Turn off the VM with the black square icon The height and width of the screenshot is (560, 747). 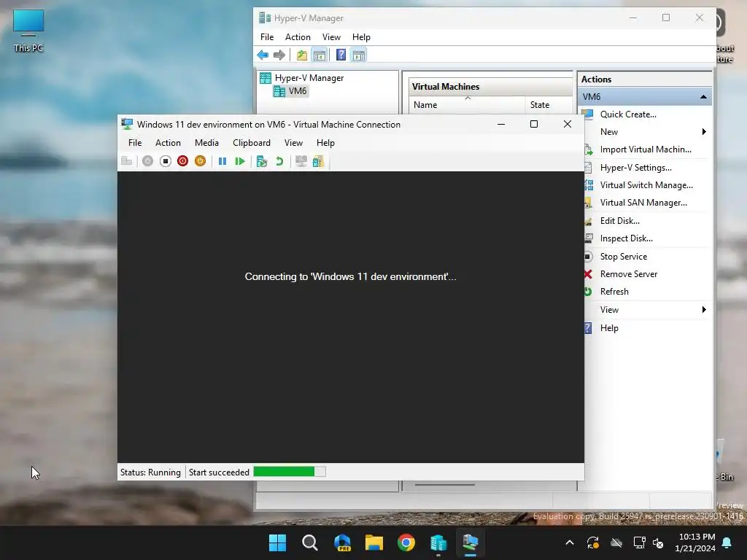pyautogui.click(x=166, y=161)
